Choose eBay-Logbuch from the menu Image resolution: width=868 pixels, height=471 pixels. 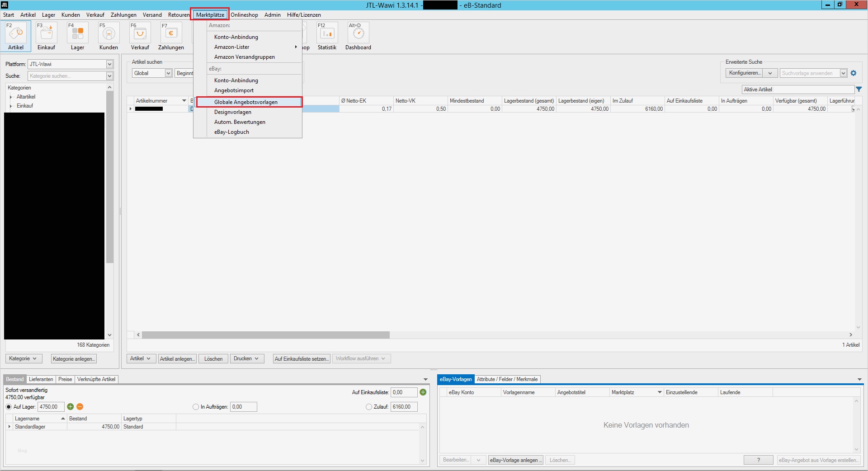pyautogui.click(x=231, y=132)
